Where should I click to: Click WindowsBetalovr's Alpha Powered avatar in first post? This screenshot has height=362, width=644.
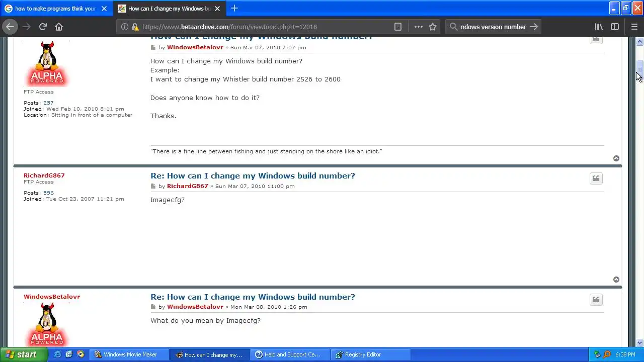click(47, 63)
